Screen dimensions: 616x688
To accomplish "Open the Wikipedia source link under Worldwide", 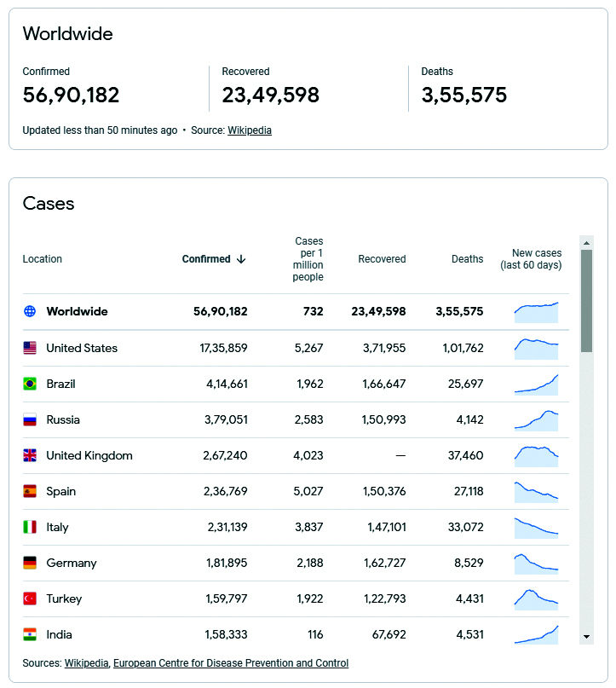I will (250, 130).
